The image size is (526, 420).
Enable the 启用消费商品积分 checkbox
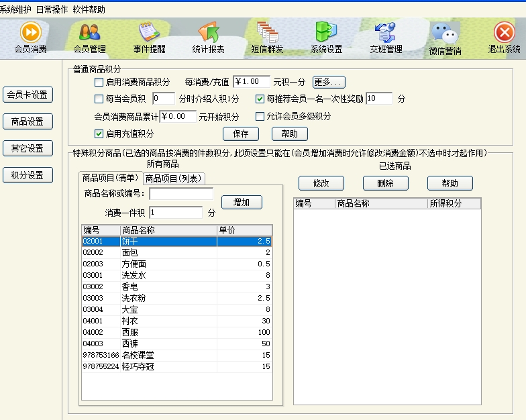99,83
